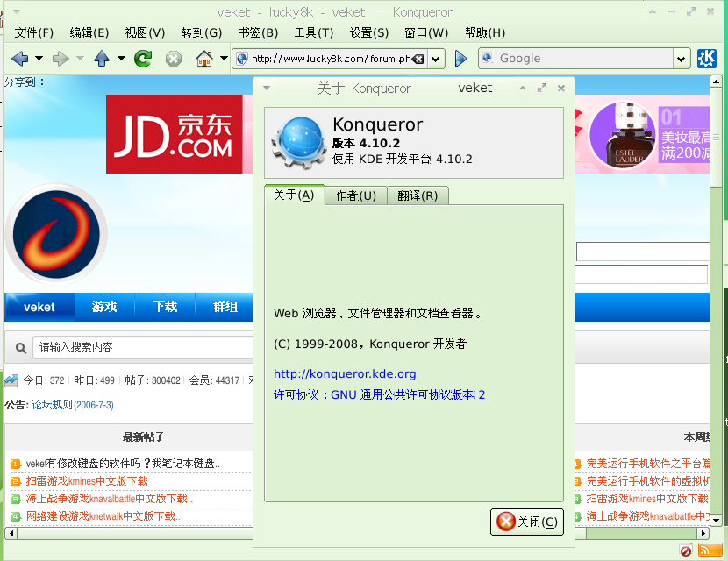Open the 编辑(E) menu
Image resolution: width=728 pixels, height=561 pixels.
tap(89, 33)
